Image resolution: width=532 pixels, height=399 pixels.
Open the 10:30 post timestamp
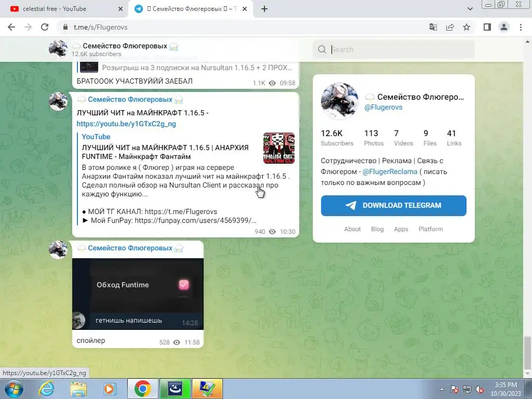[287, 232]
